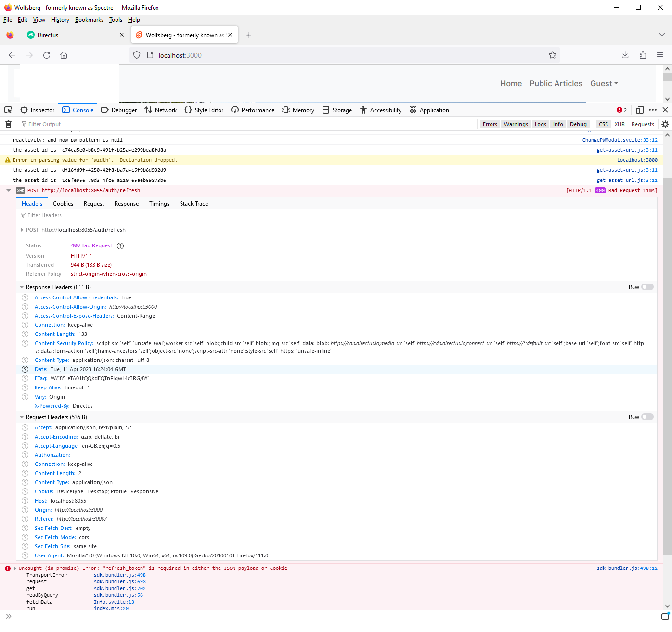Open the Memory panel
672x632 pixels.
click(x=298, y=110)
